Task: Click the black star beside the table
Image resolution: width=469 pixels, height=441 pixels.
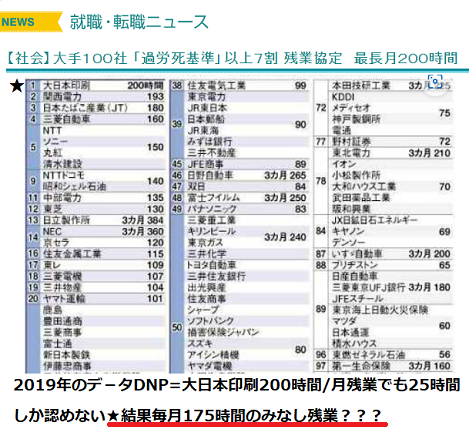Action: coord(17,86)
